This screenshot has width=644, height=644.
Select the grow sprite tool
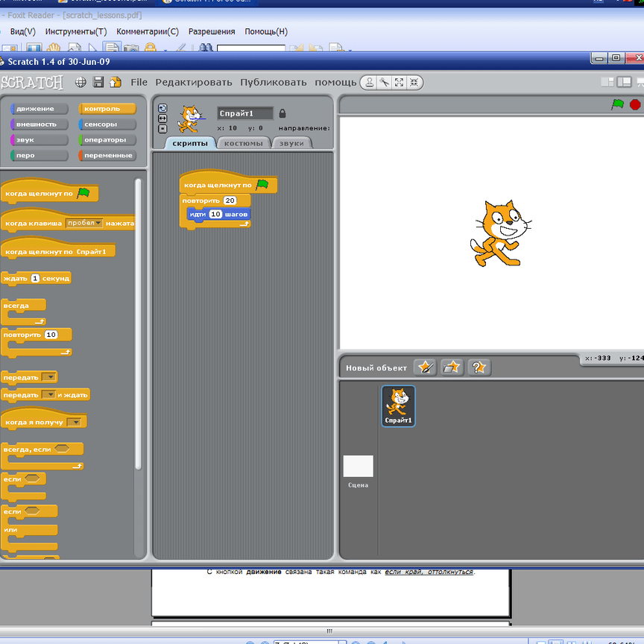coord(400,83)
